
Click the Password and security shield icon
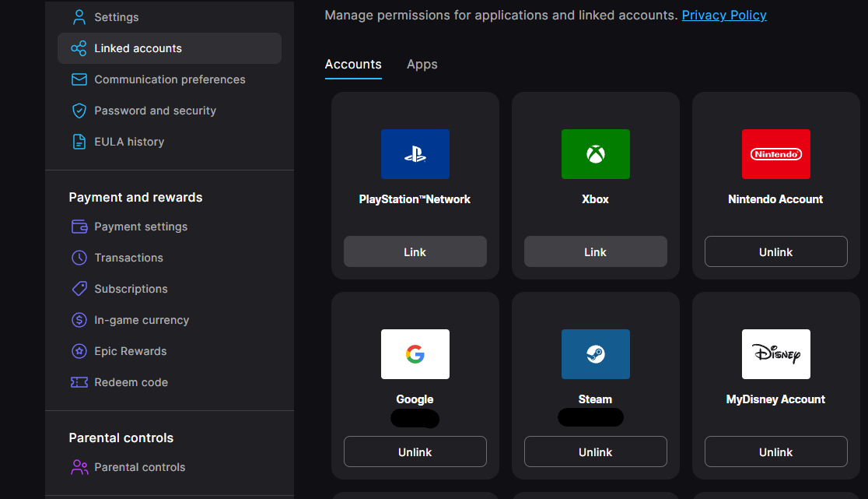pyautogui.click(x=79, y=111)
